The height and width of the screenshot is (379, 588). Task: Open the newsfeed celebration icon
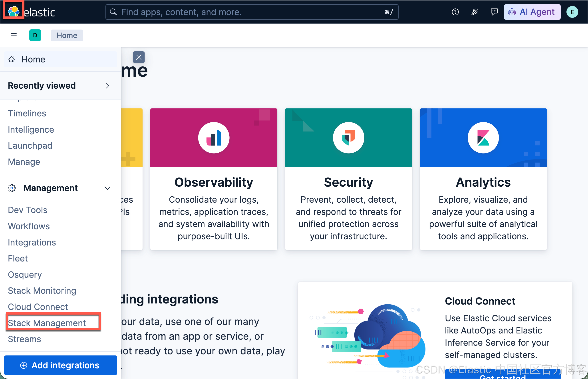475,12
